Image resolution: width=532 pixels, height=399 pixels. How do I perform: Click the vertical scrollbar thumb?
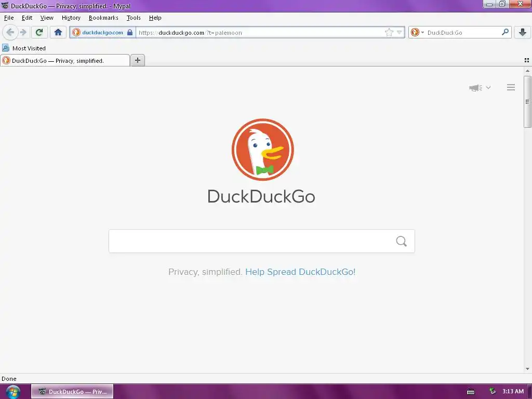tap(527, 102)
